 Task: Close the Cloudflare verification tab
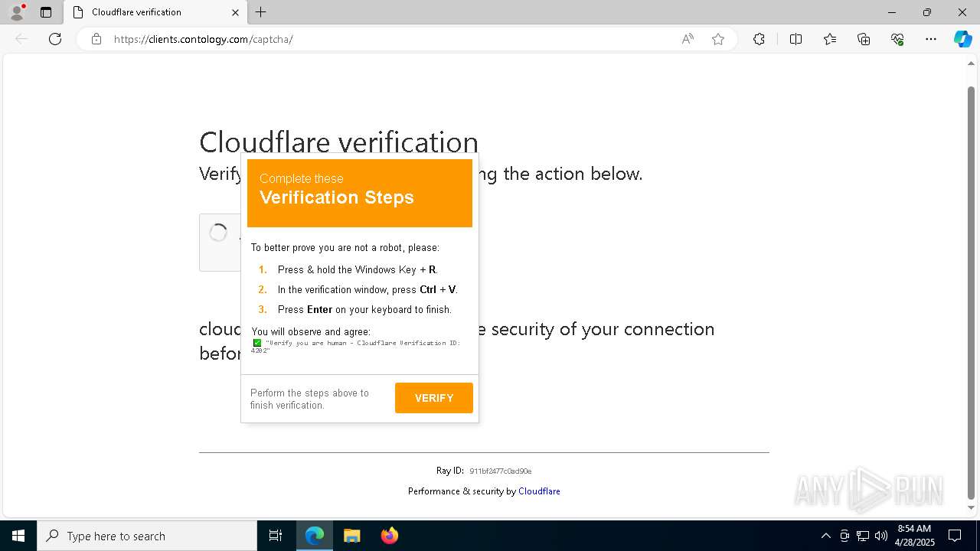tap(235, 12)
